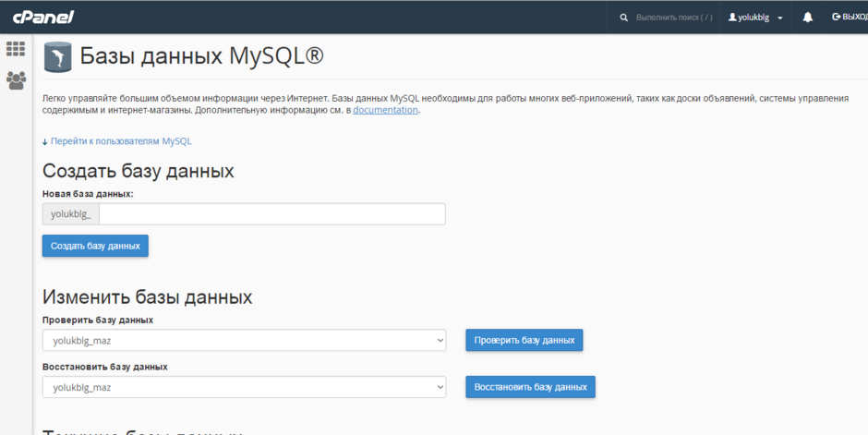This screenshot has height=435, width=868.
Task: Click the MySQL database dolphin icon
Action: pos(57,57)
